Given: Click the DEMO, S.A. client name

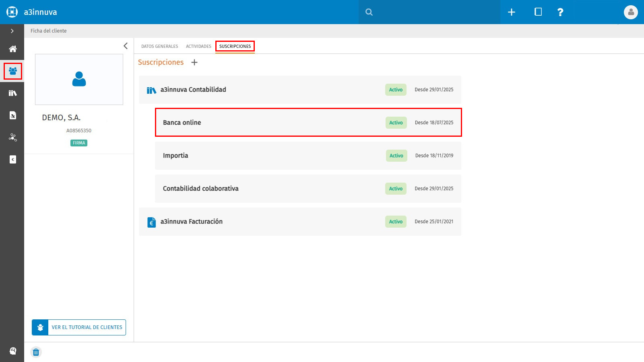Looking at the screenshot, I should tap(61, 118).
